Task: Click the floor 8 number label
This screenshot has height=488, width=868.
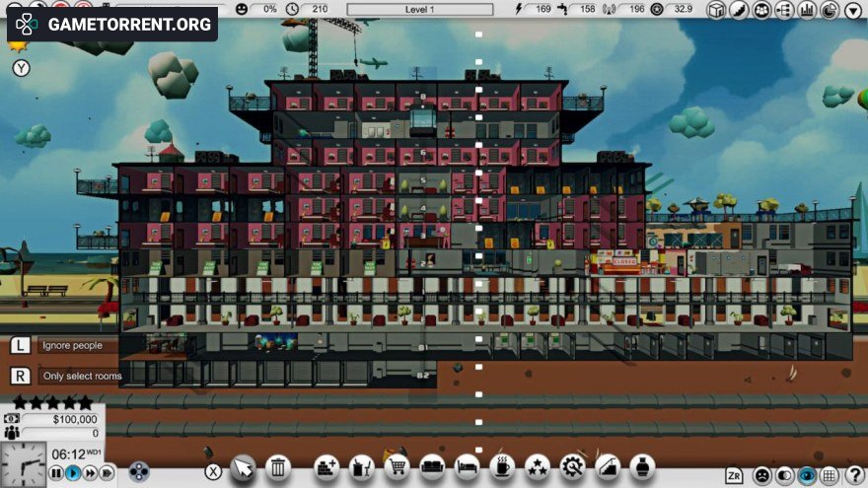Action: pyautogui.click(x=423, y=97)
